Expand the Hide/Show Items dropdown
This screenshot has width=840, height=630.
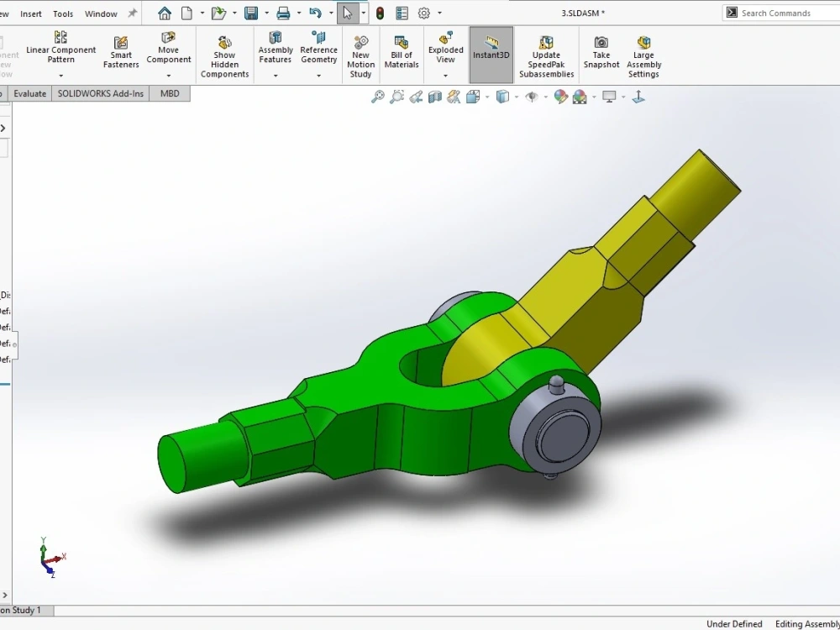click(544, 96)
